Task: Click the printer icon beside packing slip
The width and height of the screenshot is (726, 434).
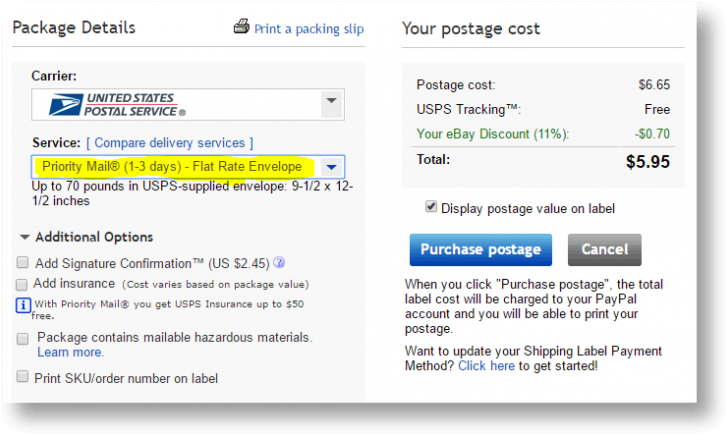Action: point(241,27)
